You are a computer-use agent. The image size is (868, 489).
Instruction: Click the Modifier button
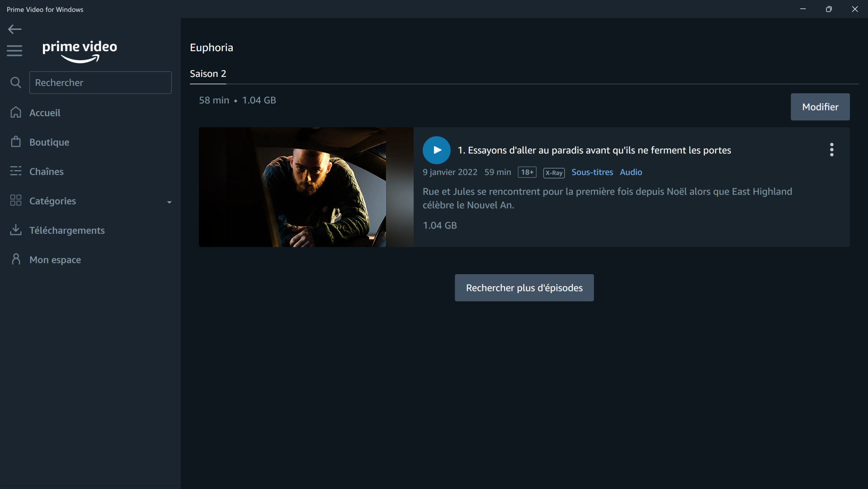(x=820, y=107)
